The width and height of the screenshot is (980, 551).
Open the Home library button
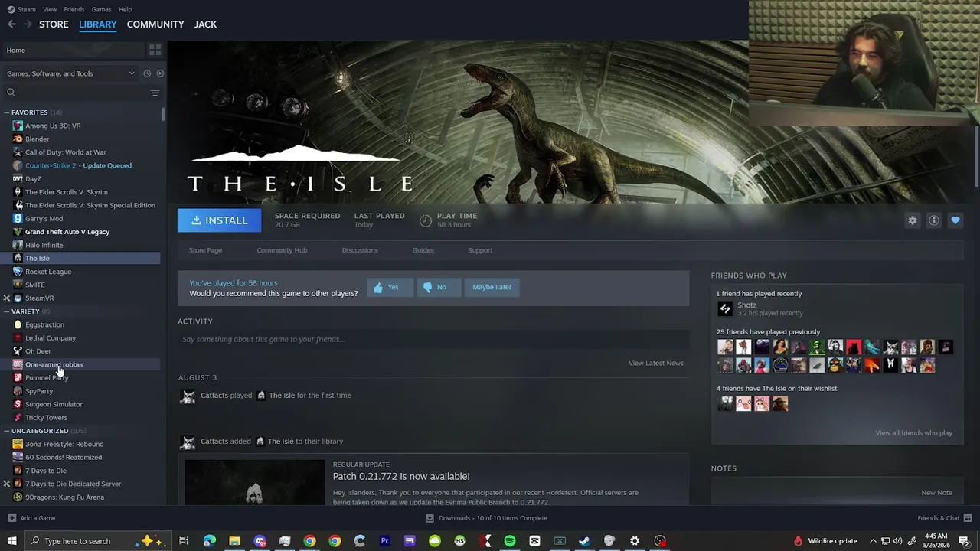73,51
